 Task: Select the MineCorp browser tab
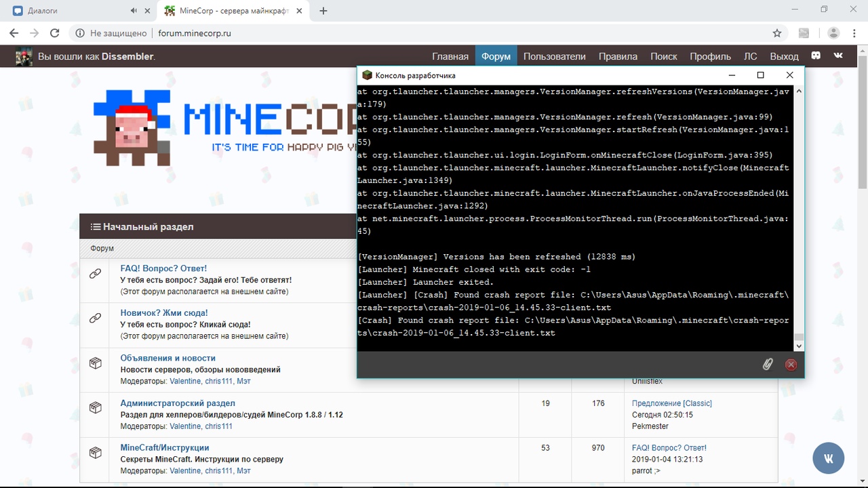(233, 11)
